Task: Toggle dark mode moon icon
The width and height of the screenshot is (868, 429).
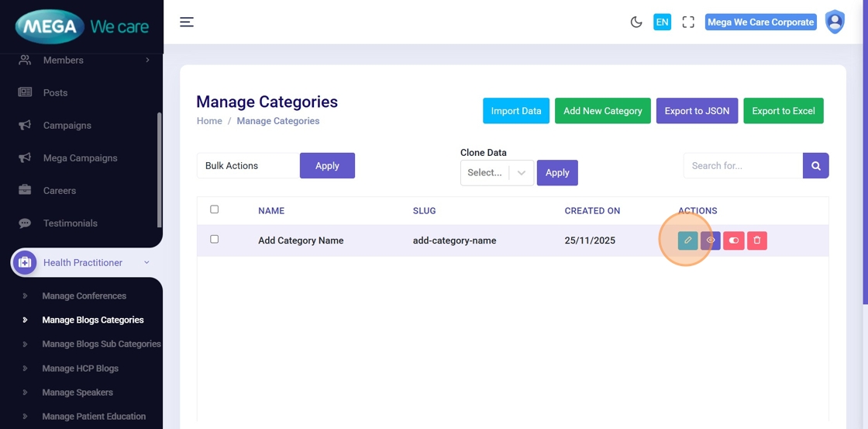Action: click(636, 22)
